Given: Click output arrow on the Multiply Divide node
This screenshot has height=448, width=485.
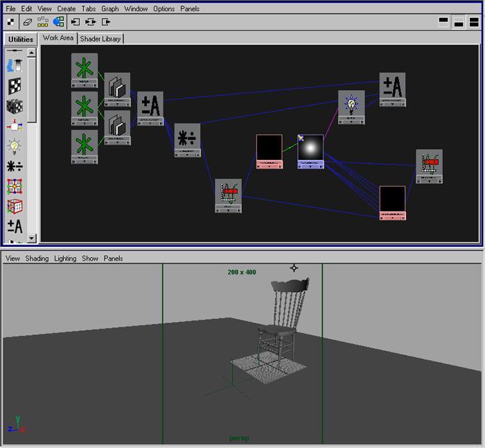Looking at the screenshot, I should click(x=198, y=155).
